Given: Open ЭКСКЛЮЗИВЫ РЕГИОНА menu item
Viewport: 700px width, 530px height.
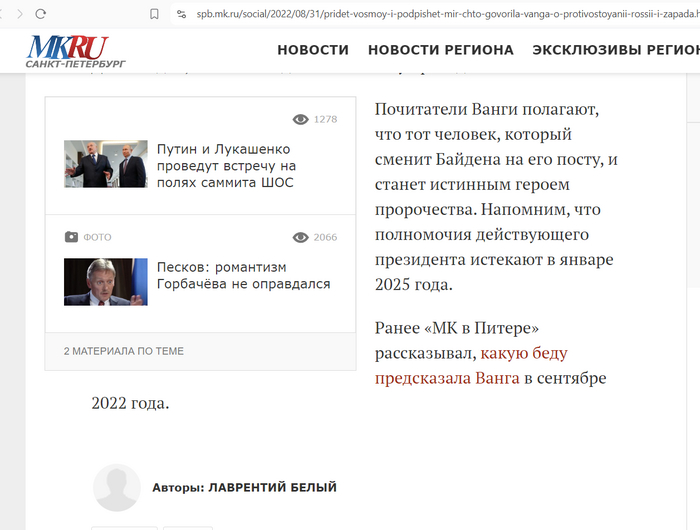Looking at the screenshot, I should [x=616, y=50].
